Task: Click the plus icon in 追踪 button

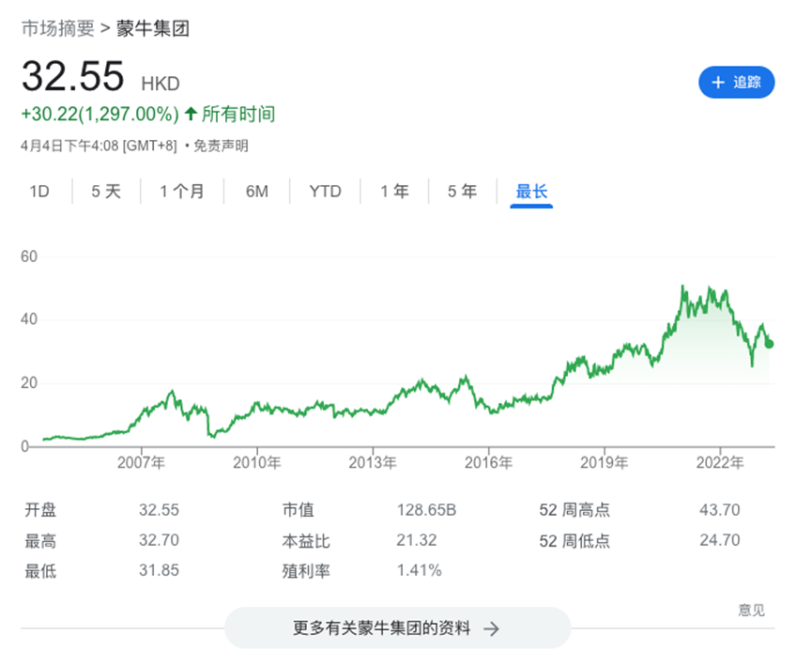Action: point(718,82)
